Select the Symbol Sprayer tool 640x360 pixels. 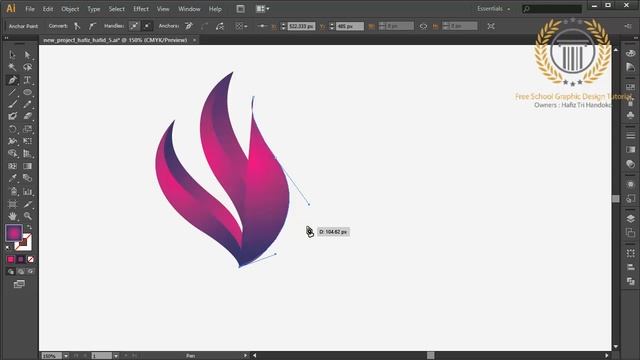[12, 191]
